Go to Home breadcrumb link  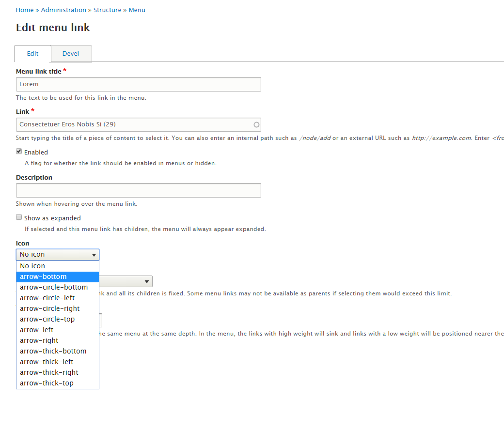pos(25,10)
